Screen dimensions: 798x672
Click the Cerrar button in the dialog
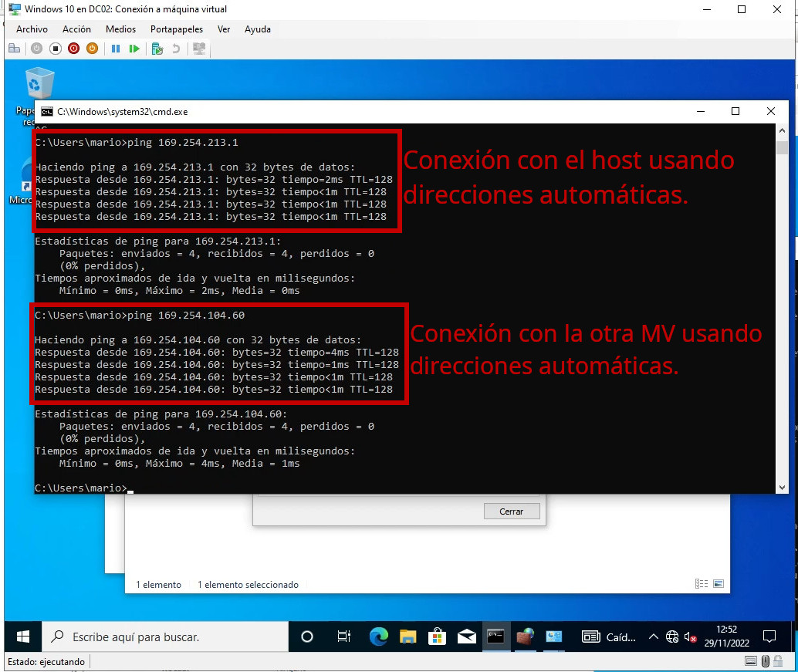(511, 512)
